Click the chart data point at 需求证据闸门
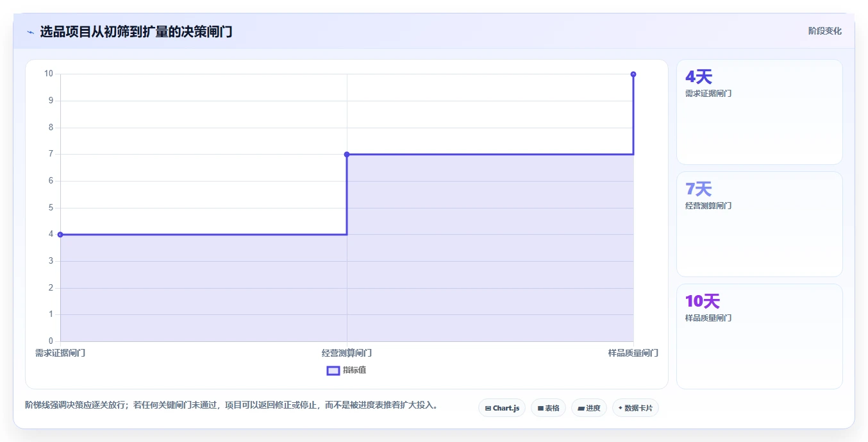The image size is (868, 442). pos(60,234)
